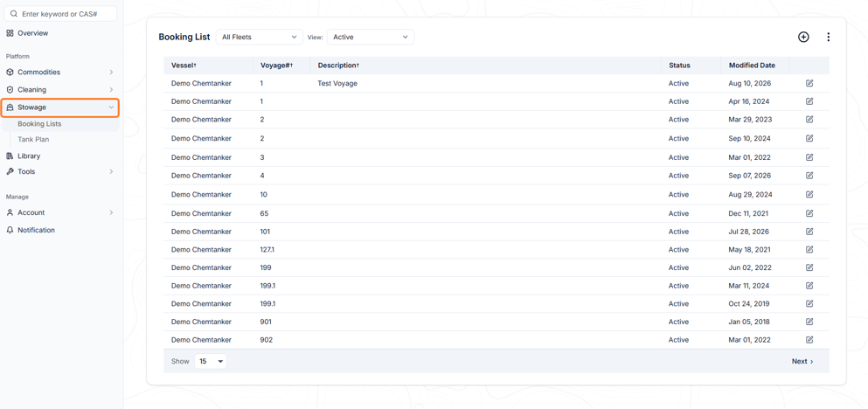Sort table by Voyage# column header
868x409 pixels.
coord(276,66)
